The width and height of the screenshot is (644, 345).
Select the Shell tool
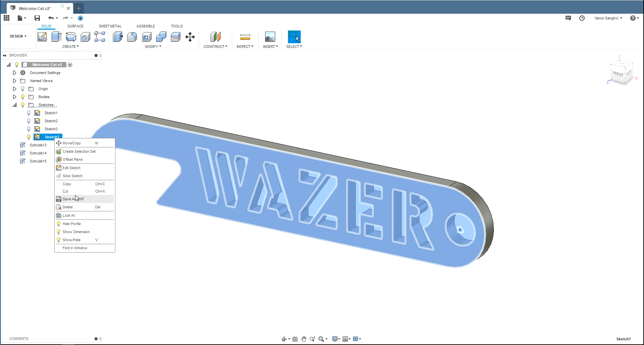coord(147,37)
